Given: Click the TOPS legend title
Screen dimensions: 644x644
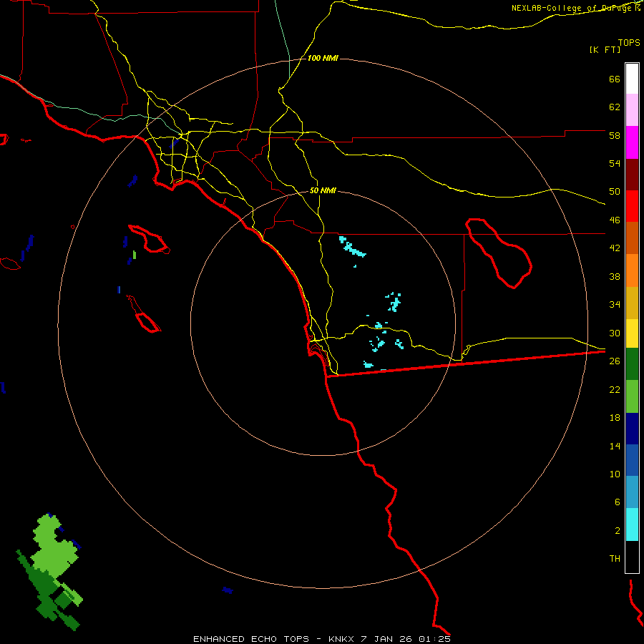Looking at the screenshot, I should tap(629, 42).
